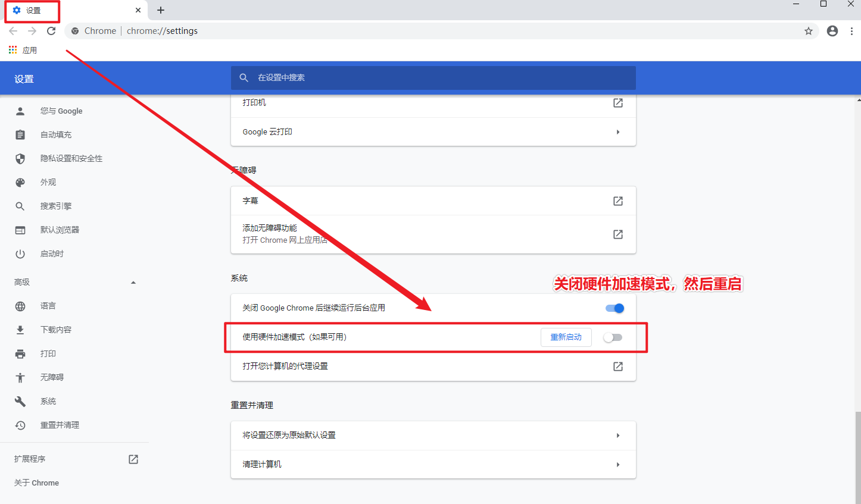Viewport: 861px width, 504px height.
Task: Select 搜索引擎 in sidebar
Action: [56, 206]
